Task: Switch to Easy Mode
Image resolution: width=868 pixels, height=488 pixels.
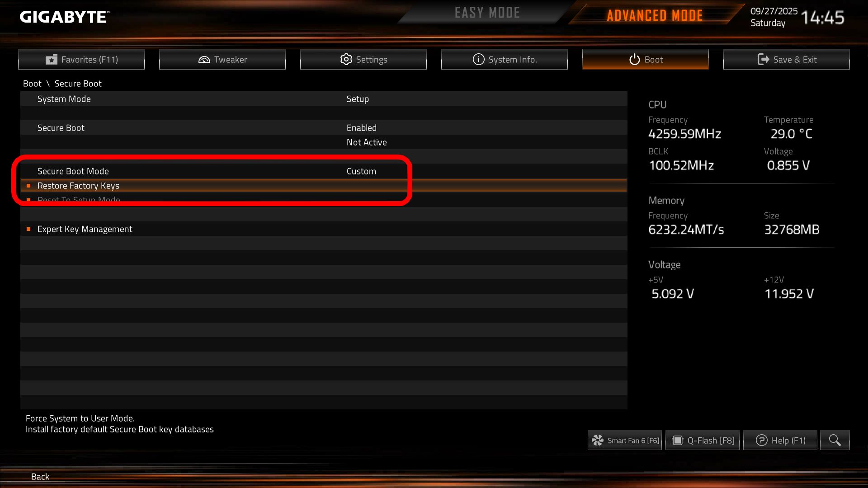Action: point(487,13)
